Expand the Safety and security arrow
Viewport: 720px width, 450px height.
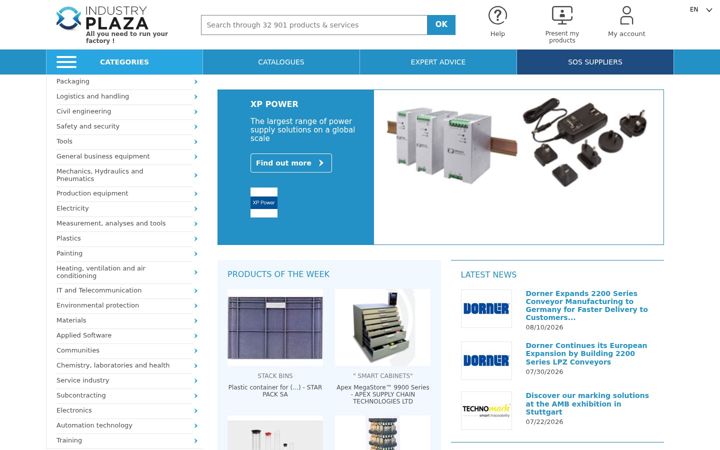click(x=196, y=127)
